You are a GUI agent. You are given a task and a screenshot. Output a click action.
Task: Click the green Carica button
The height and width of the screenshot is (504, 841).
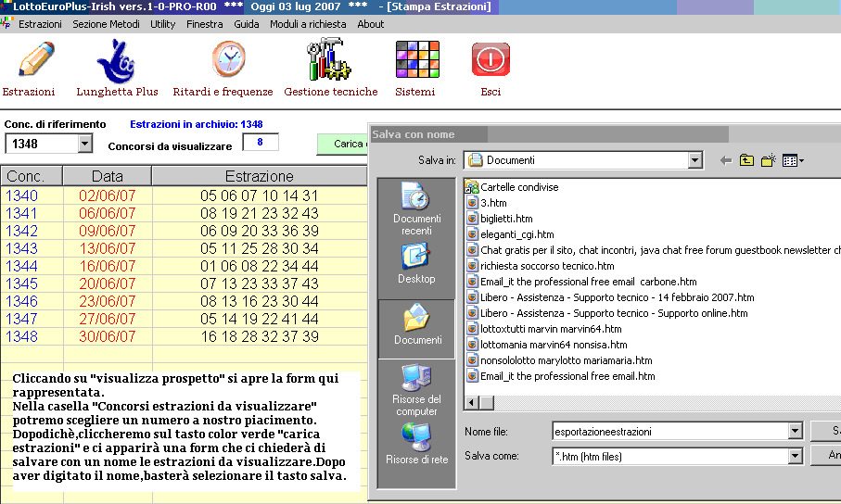342,144
